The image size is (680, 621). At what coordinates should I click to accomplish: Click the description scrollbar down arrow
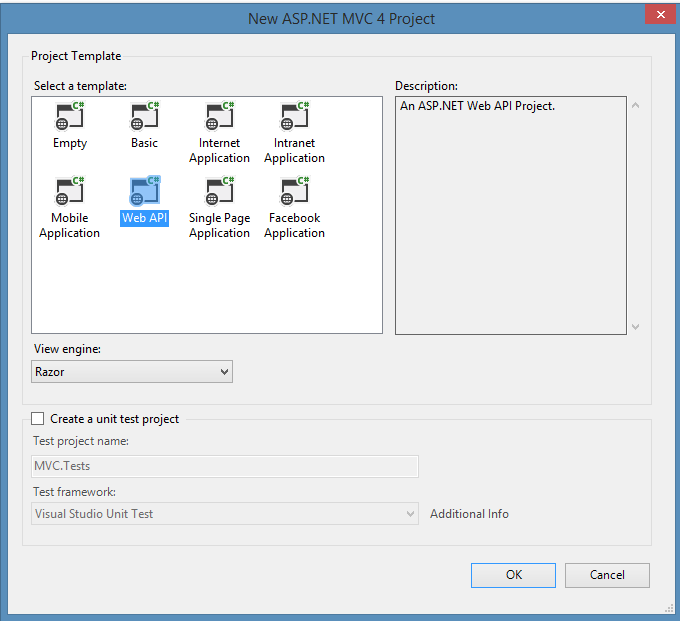point(635,326)
